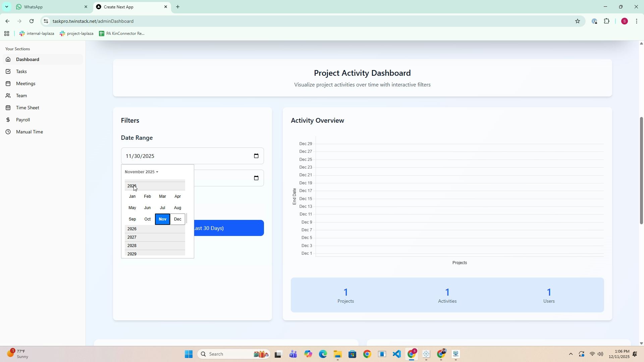Open project-laplaza bookmark link
The width and height of the screenshot is (644, 362).
[x=77, y=34]
